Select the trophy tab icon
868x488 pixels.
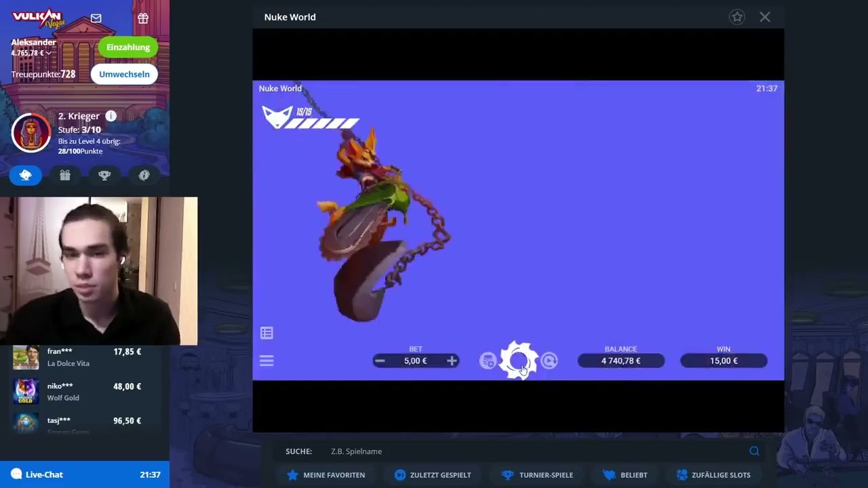click(x=104, y=175)
